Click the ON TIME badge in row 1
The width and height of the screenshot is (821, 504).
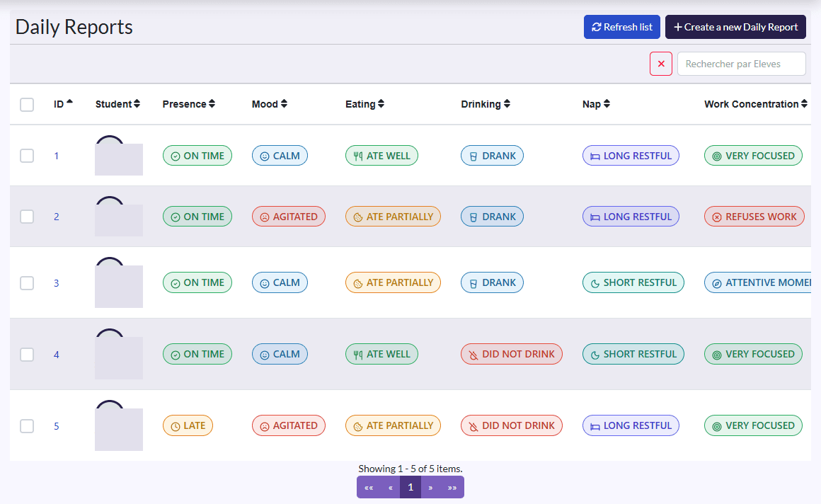pyautogui.click(x=197, y=156)
